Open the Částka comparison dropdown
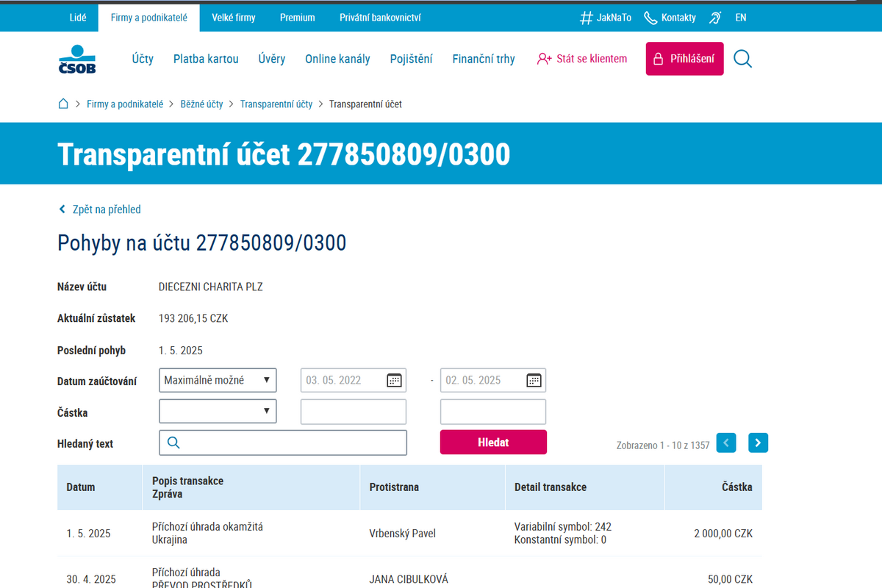Screen dimensions: 882x588 [x=218, y=411]
